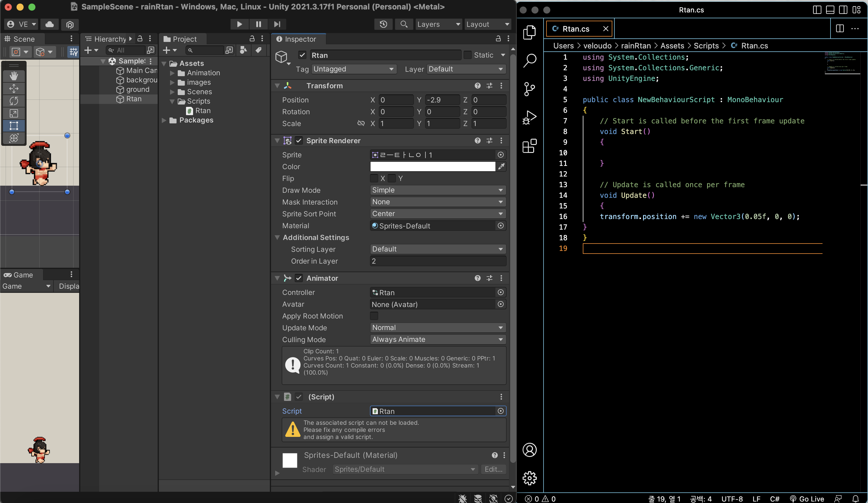The width and height of the screenshot is (868, 503).
Task: Click Position Y field showing -2.9
Action: point(442,100)
